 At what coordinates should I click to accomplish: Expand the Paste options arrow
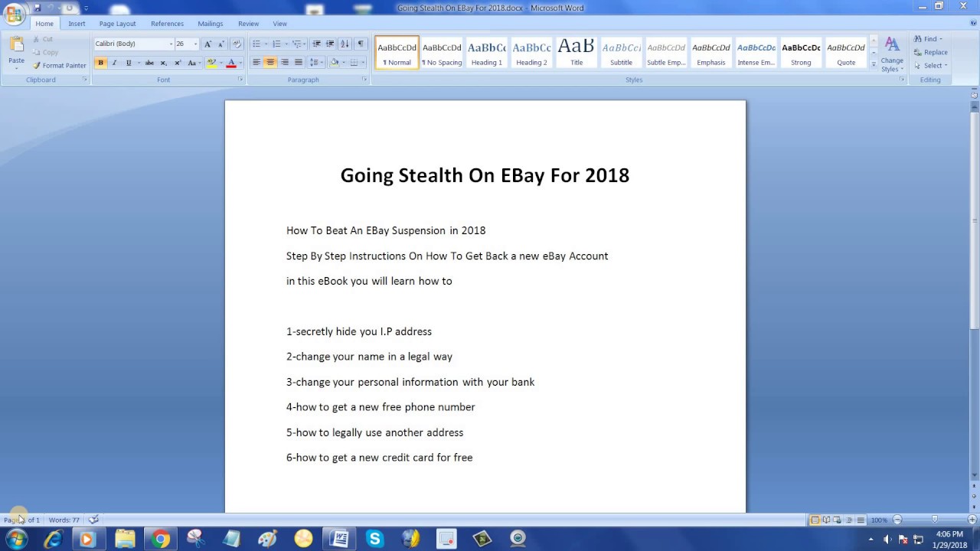click(x=16, y=69)
